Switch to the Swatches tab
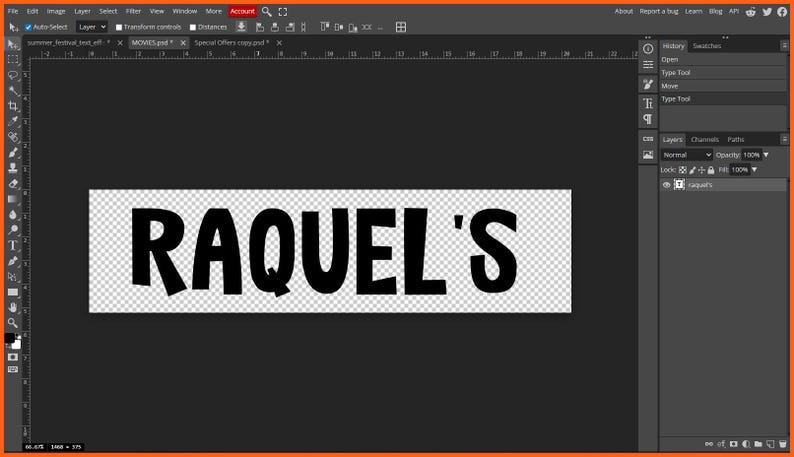Viewport: 794px width, 457px height. [706, 46]
